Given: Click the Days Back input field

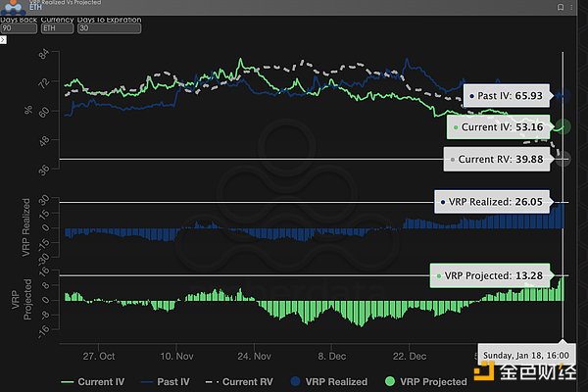Looking at the screenshot, I should [x=18, y=29].
